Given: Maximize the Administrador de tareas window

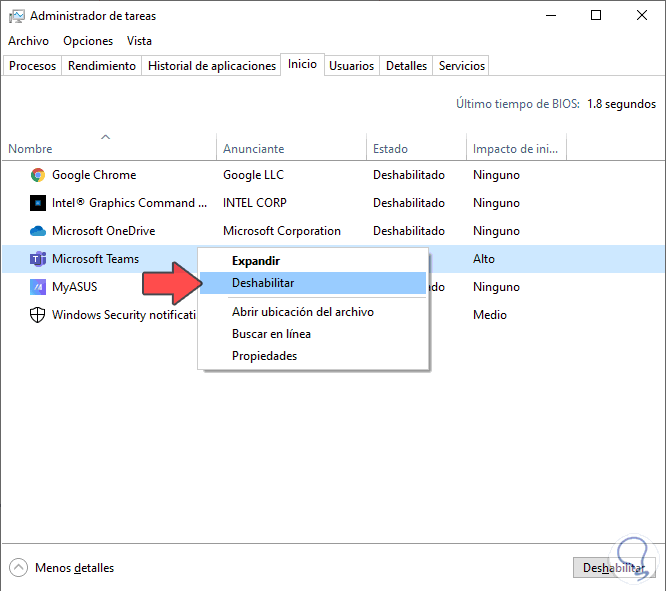Looking at the screenshot, I should 596,16.
